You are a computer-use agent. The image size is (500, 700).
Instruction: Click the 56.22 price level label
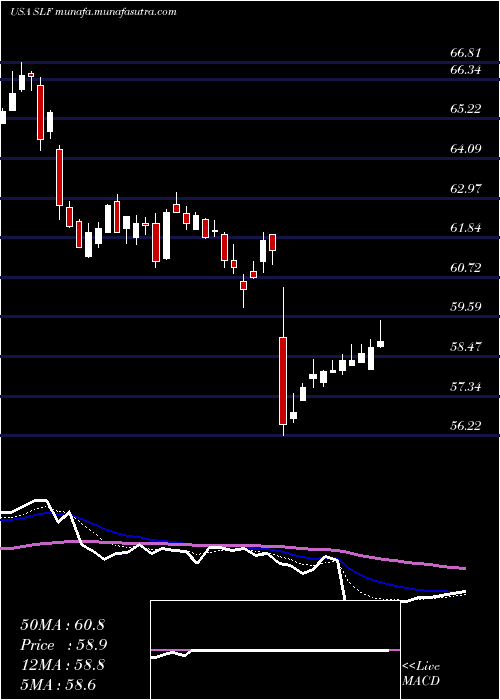point(466,426)
